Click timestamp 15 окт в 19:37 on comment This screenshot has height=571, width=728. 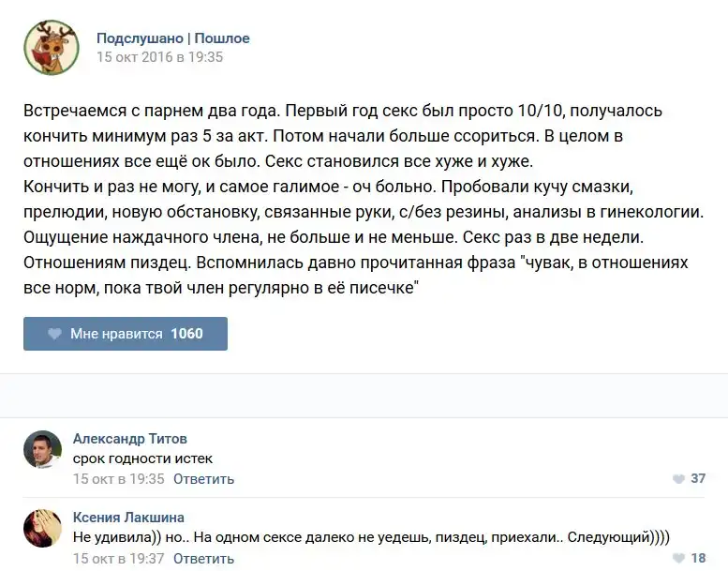118,558
